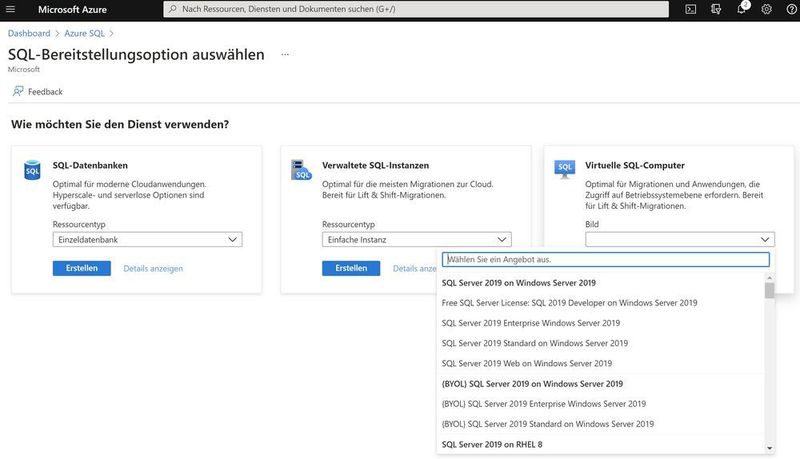Click the search magnifier icon
Viewport: 800px width, 459px height.
click(x=173, y=9)
